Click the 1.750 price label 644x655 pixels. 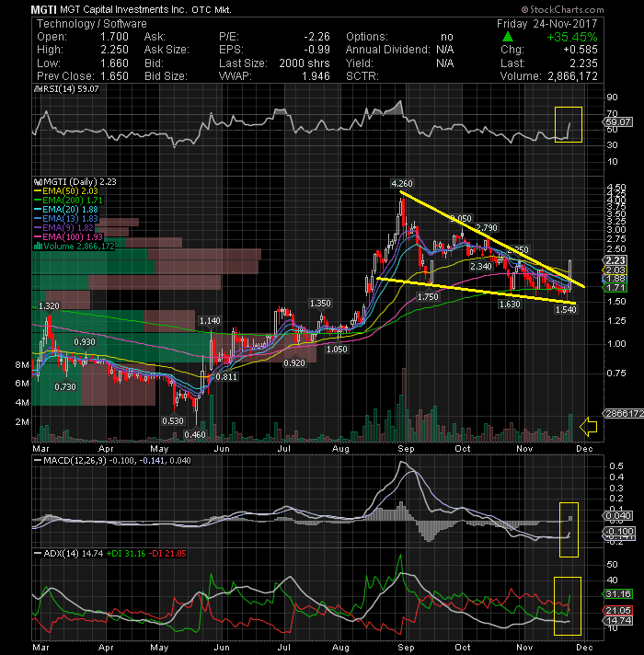pos(428,296)
